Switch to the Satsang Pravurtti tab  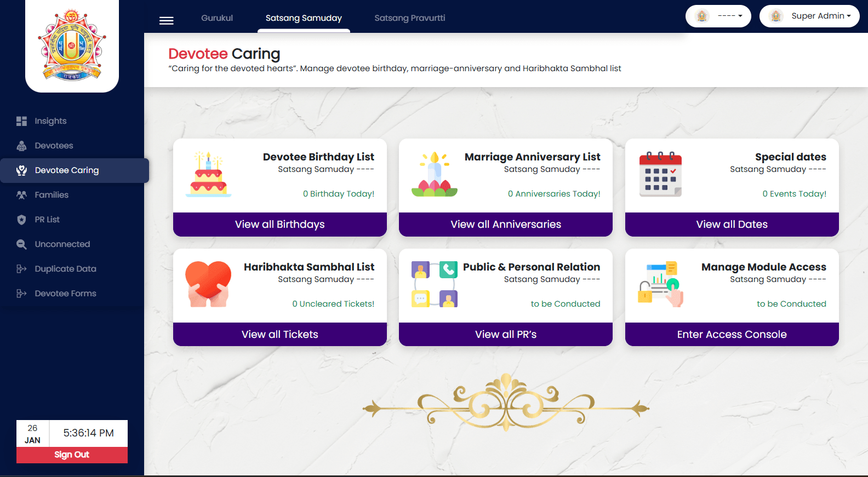(409, 18)
